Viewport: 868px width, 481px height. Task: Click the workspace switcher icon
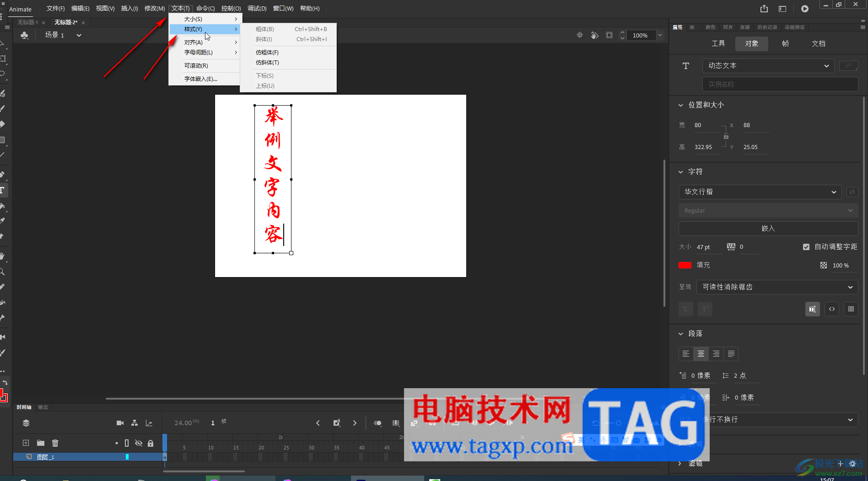tap(782, 9)
